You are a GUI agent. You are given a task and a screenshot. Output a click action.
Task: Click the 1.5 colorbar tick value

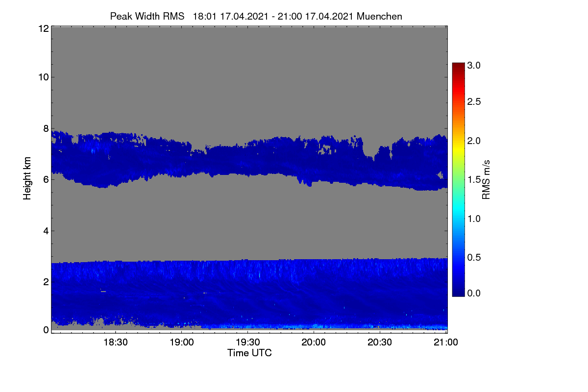pyautogui.click(x=475, y=180)
